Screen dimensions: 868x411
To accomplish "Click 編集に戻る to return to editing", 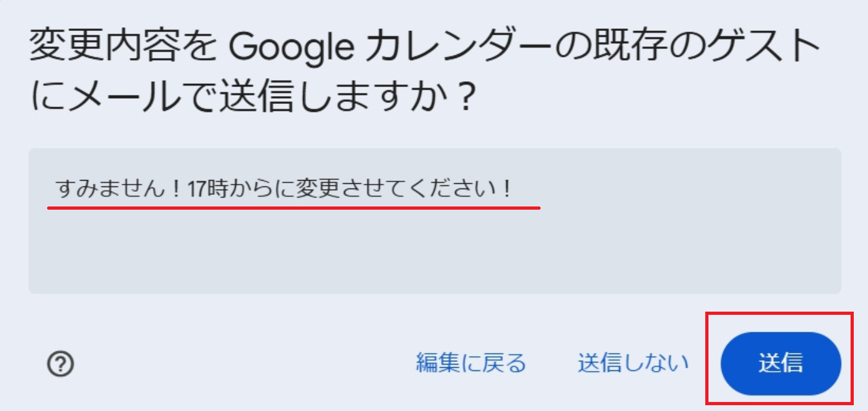I will [x=471, y=363].
